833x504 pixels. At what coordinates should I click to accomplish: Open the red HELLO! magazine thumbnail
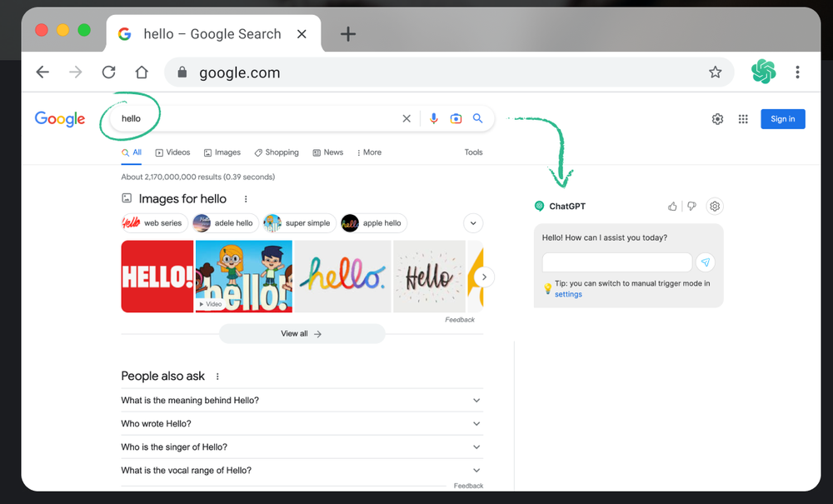(x=157, y=277)
